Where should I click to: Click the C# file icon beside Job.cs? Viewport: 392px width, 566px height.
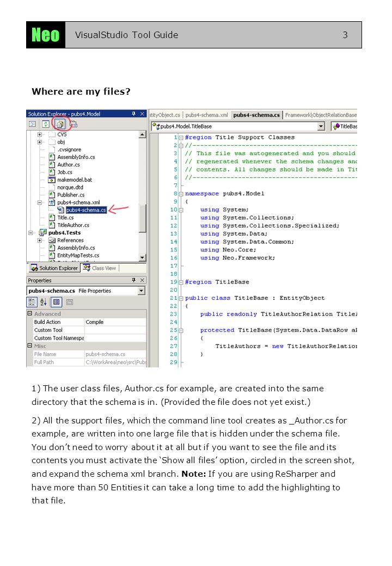[x=52, y=172]
